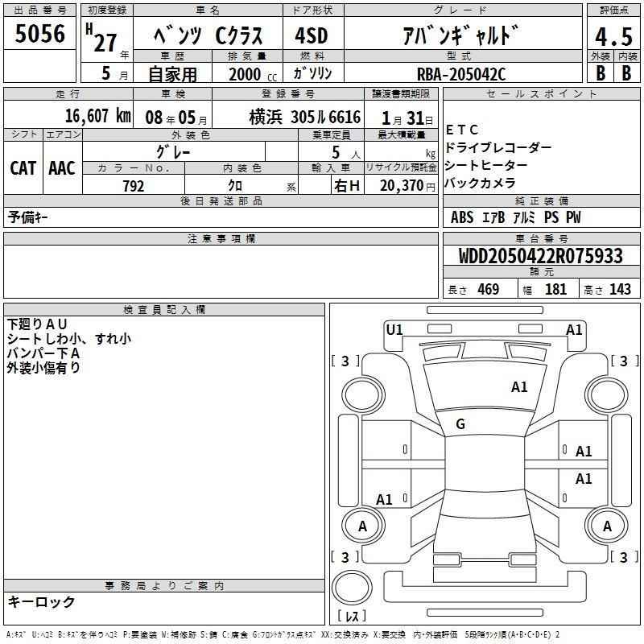Click バックカメラ in the sales points
Viewport: 644px width, 644px height.
(480, 183)
